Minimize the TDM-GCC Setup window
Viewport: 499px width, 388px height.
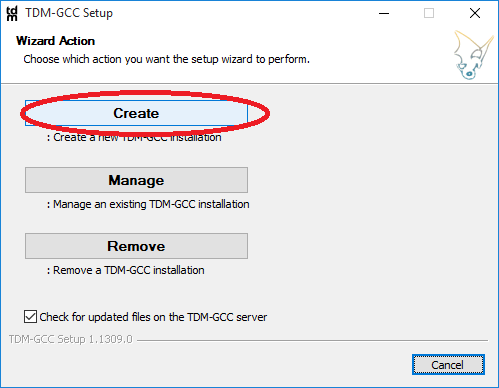point(384,14)
